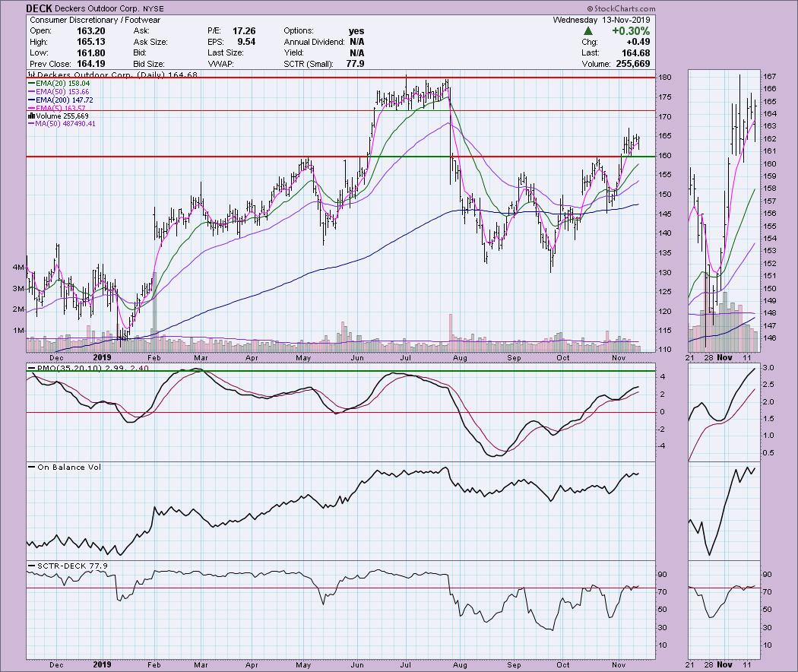The width and height of the screenshot is (798, 672).
Task: Click the 167 label on the zoomed price axis
Action: [769, 76]
